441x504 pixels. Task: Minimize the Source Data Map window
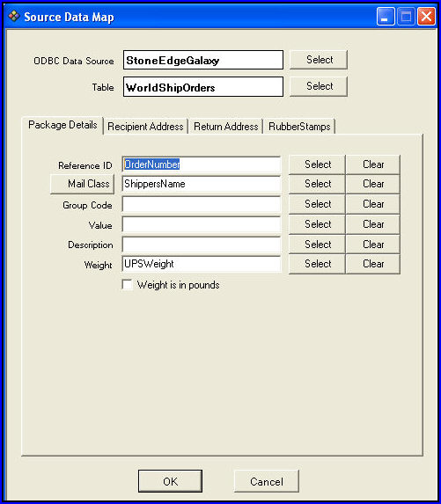[x=386, y=17]
